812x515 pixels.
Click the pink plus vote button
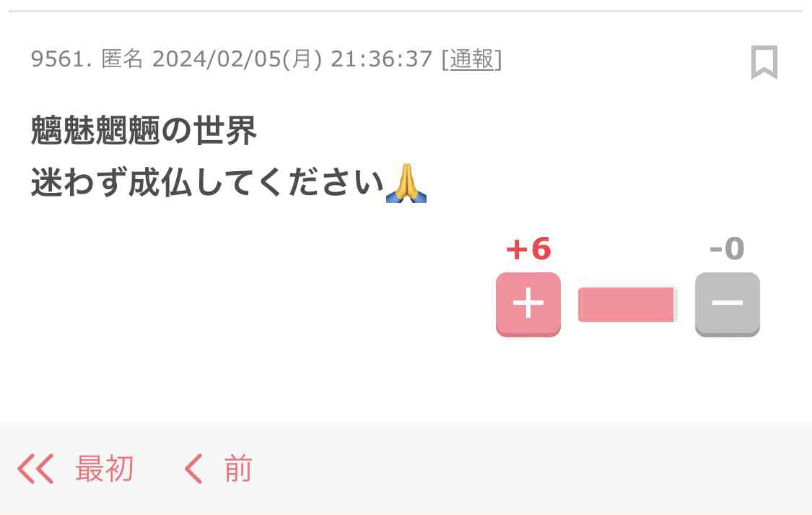click(528, 304)
